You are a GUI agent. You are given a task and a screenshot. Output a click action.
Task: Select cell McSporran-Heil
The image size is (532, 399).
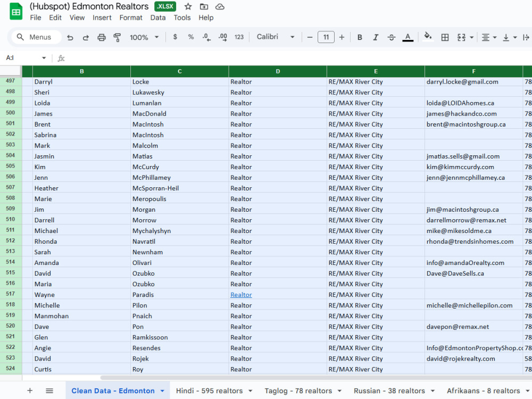[179, 188]
